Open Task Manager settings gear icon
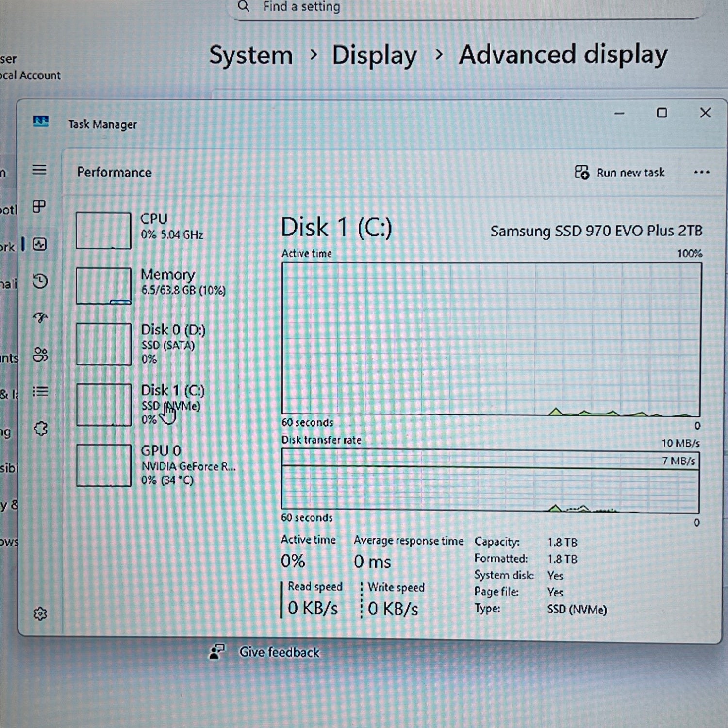 40,614
